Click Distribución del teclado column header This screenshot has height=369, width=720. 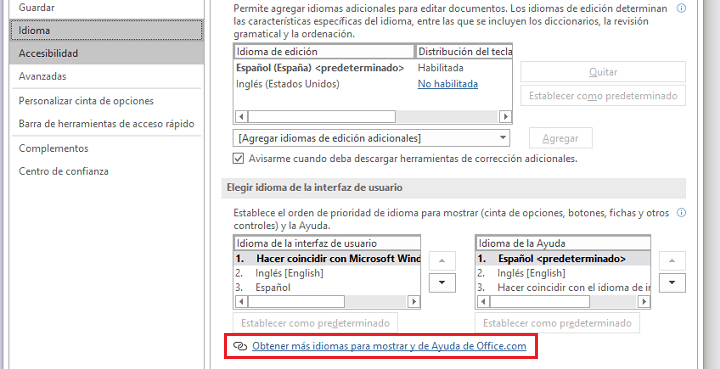pyautogui.click(x=464, y=51)
